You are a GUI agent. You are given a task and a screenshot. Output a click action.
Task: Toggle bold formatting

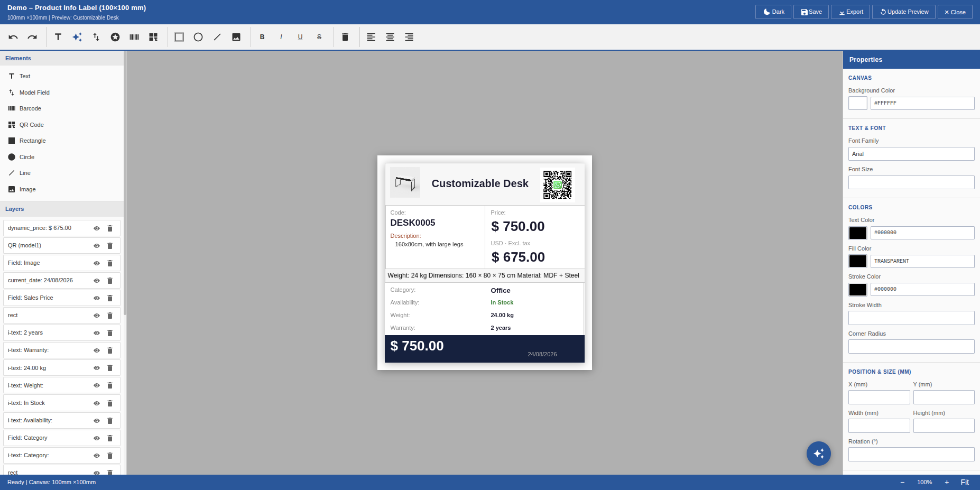(x=262, y=37)
